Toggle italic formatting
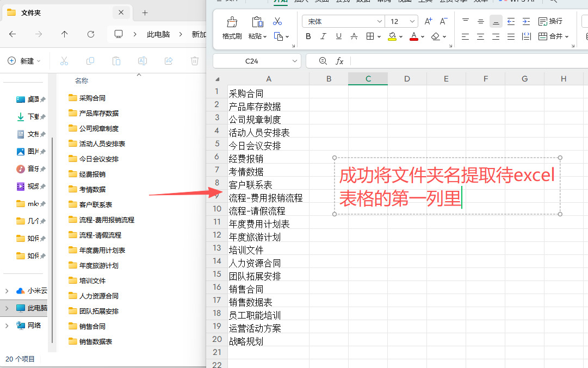 coord(323,36)
